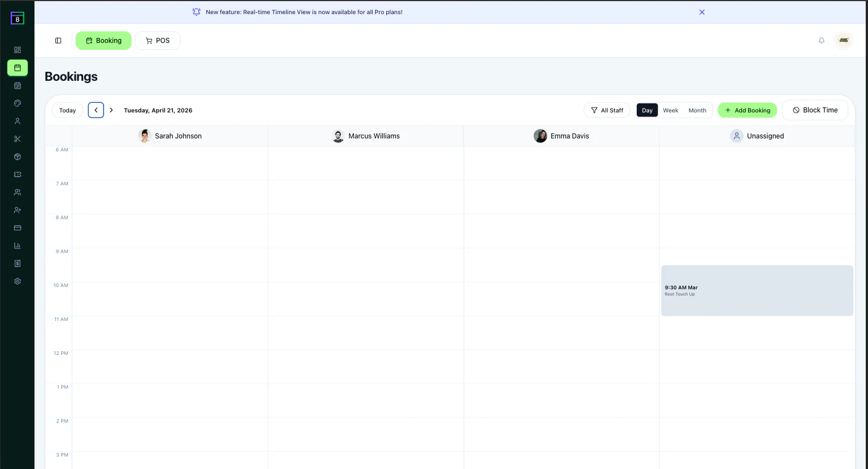This screenshot has width=868, height=469.
Task: Open the palette icon in sidebar
Action: 18,103
